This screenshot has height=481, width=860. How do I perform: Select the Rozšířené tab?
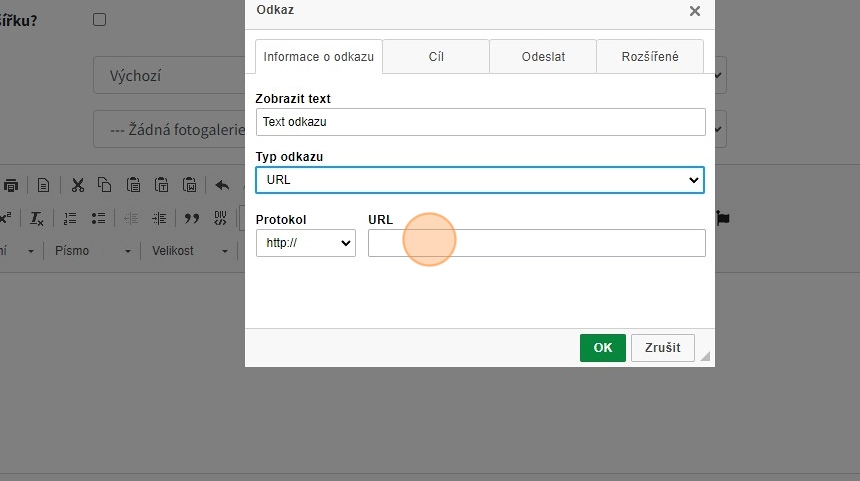(x=649, y=57)
